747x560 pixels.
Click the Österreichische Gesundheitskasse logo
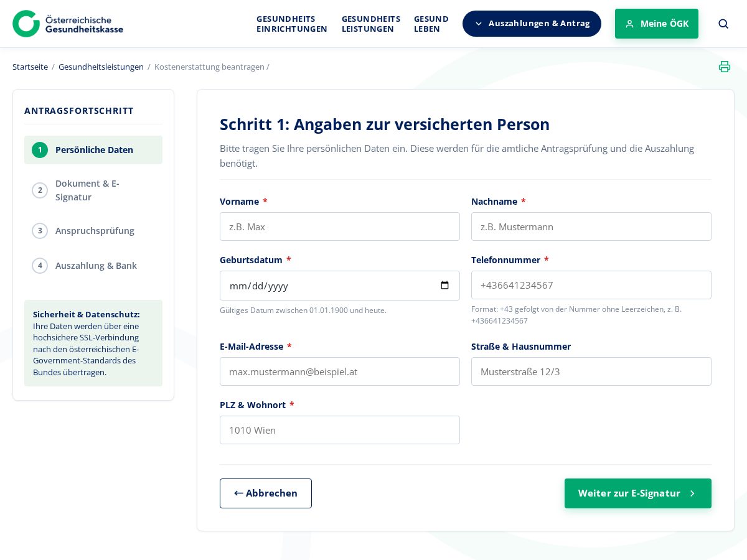click(x=68, y=24)
